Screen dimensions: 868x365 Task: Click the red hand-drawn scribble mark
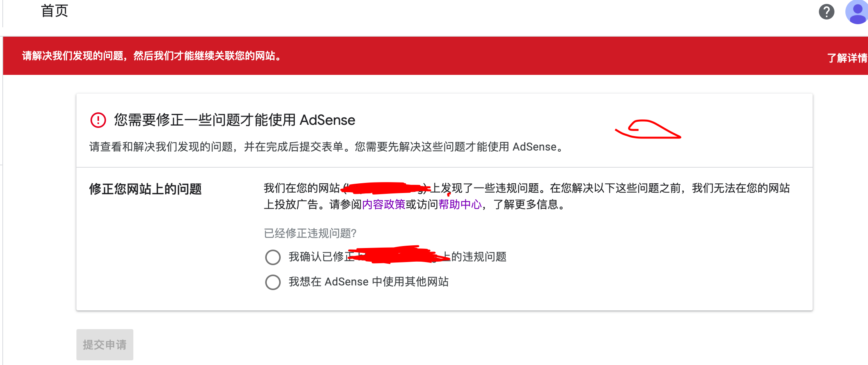(647, 130)
